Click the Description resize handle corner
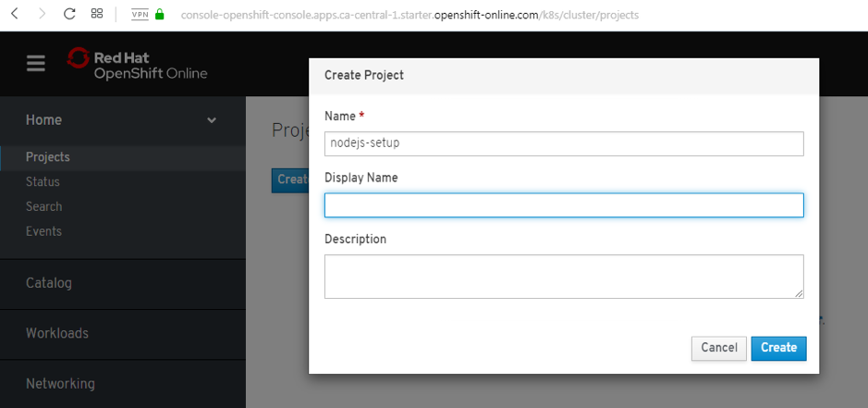This screenshot has height=408, width=868. tap(799, 294)
